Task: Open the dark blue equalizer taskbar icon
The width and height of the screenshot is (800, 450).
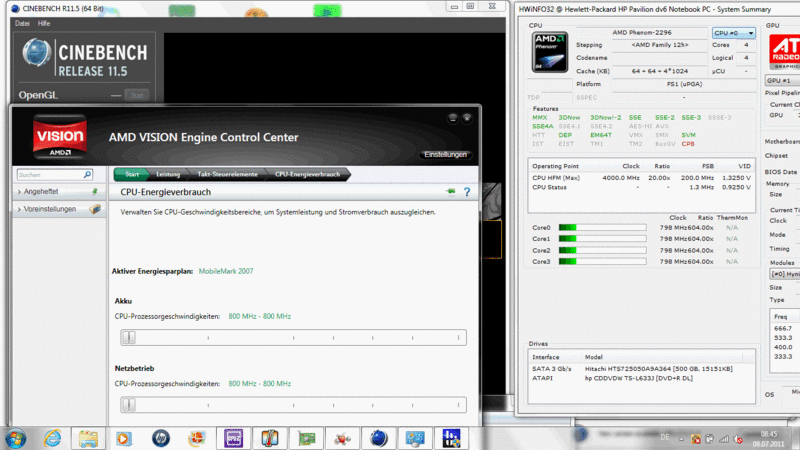Action: pos(451,438)
